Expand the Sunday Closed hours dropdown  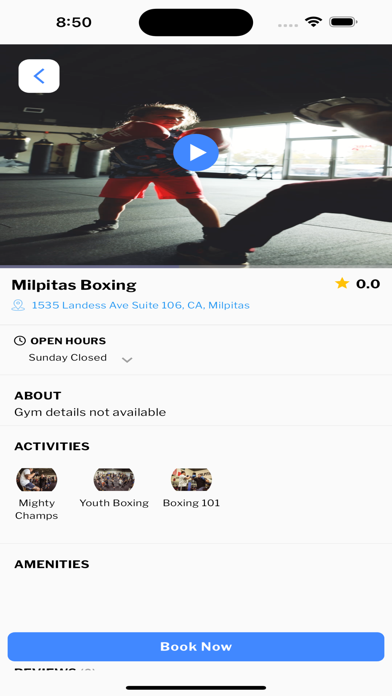(x=127, y=360)
